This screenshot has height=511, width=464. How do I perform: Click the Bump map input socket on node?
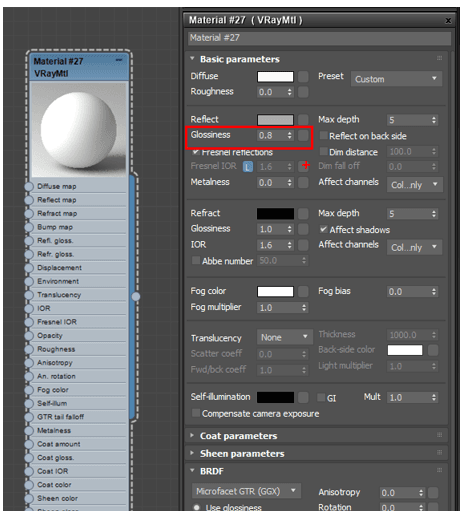(x=29, y=227)
